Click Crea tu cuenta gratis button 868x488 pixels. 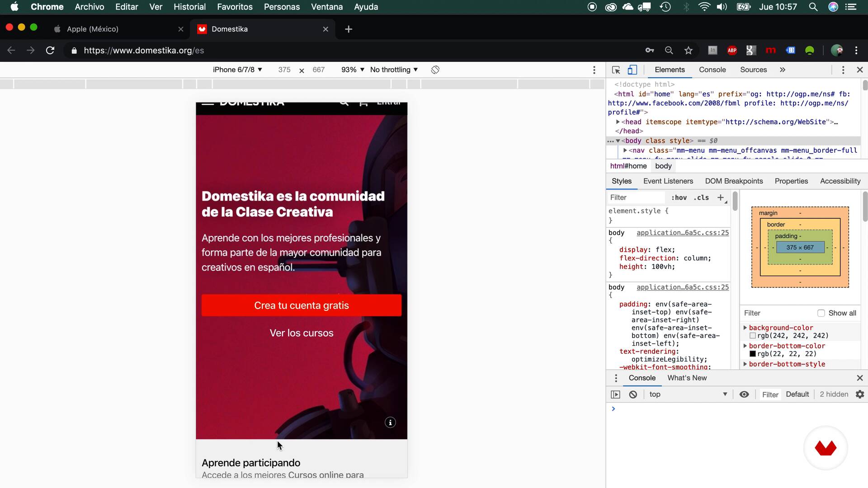[302, 305]
